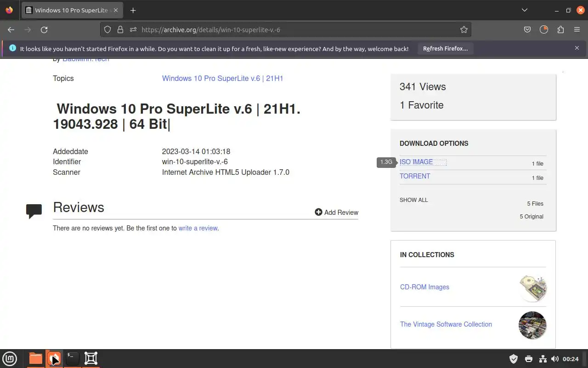Open the network connections tray icon
The width and height of the screenshot is (588, 368).
coord(543,359)
